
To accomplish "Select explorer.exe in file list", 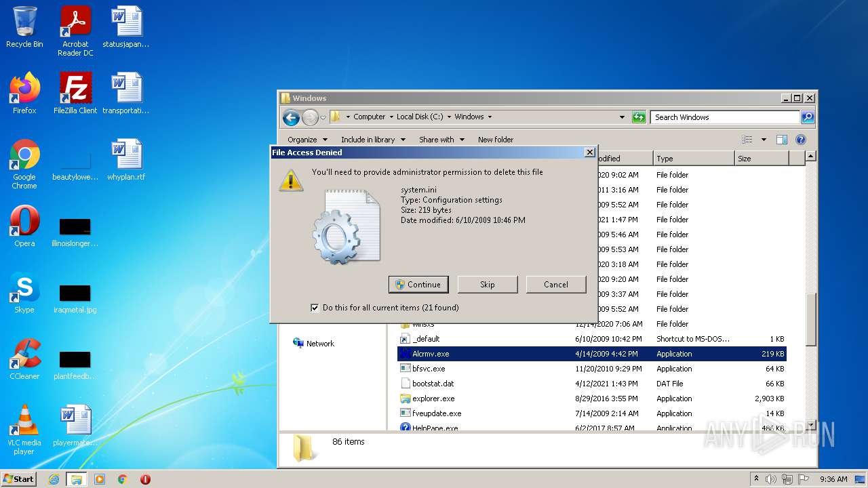I will [x=591, y=399].
